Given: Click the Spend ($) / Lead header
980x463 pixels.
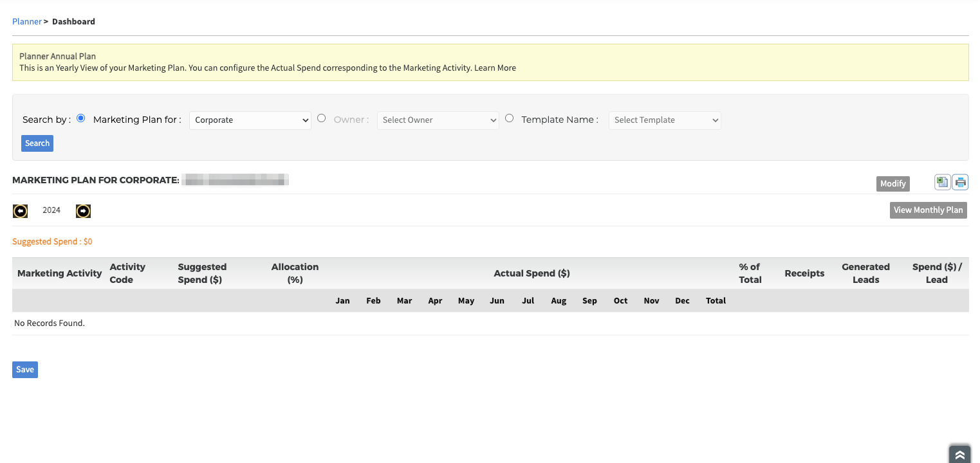Looking at the screenshot, I should point(937,273).
